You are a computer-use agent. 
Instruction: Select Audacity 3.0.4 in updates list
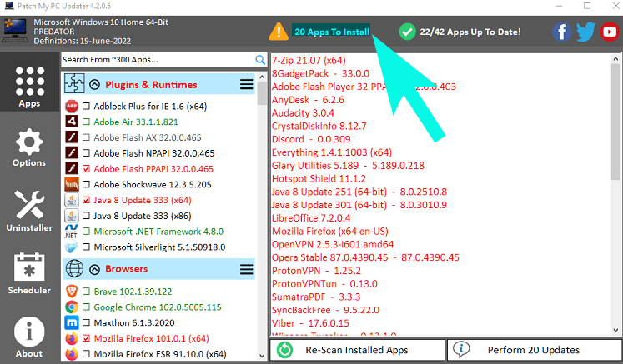coord(303,113)
